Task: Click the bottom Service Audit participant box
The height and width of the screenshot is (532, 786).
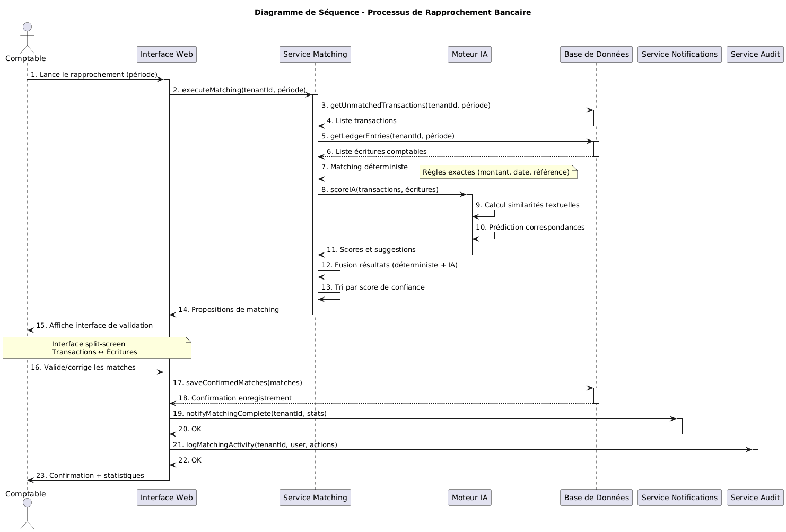Action: 755,498
